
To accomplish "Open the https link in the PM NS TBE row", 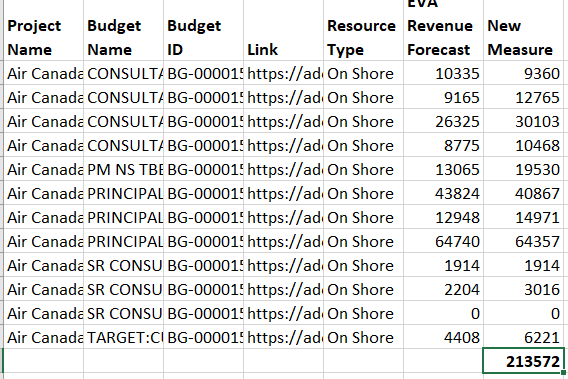I will pyautogui.click(x=284, y=169).
